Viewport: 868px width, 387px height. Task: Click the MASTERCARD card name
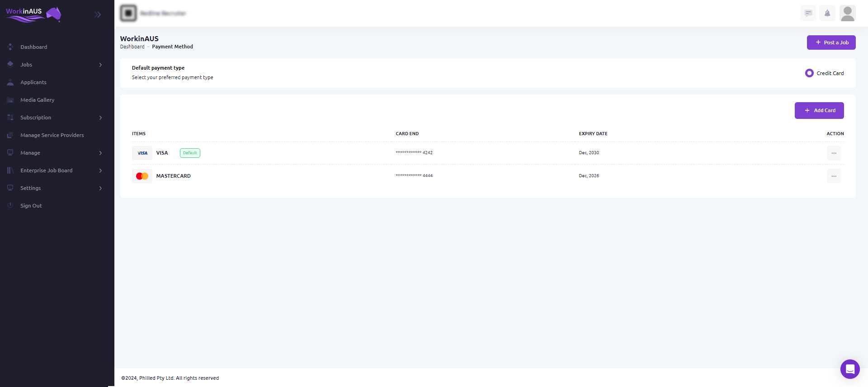click(173, 176)
